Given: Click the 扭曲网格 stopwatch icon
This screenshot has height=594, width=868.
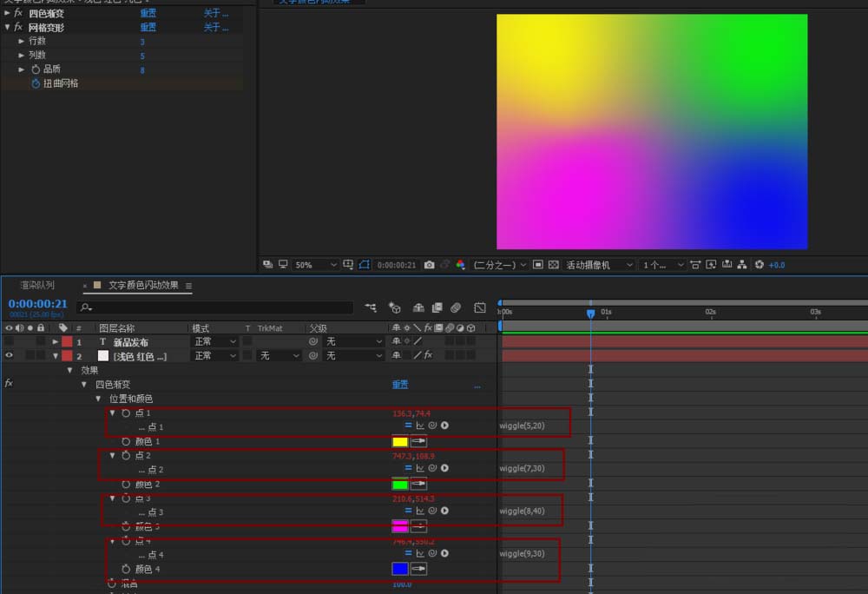Looking at the screenshot, I should (36, 83).
